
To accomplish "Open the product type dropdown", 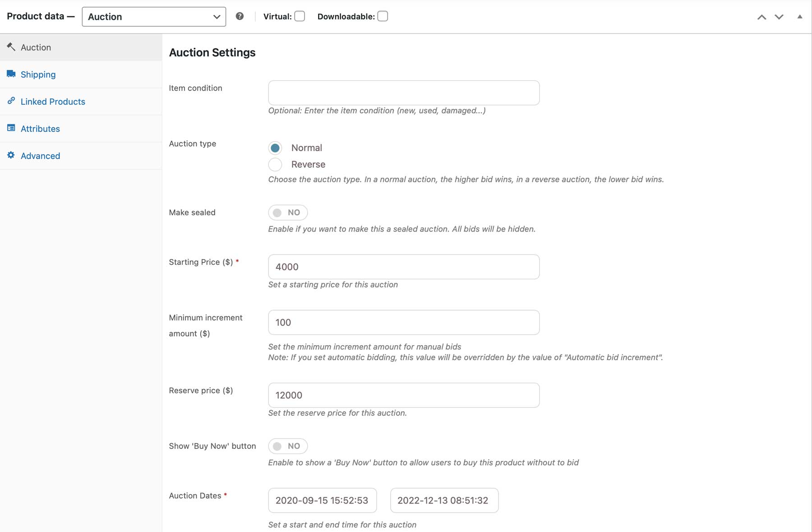I will 154,17.
